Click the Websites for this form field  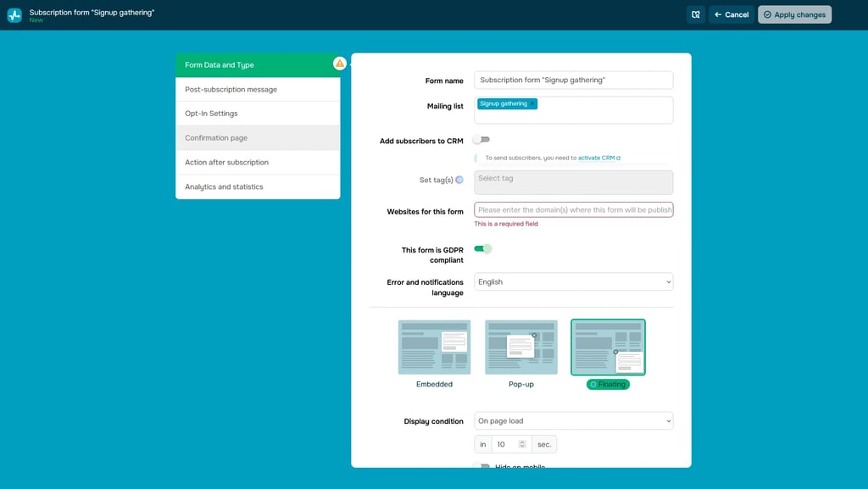pos(574,210)
